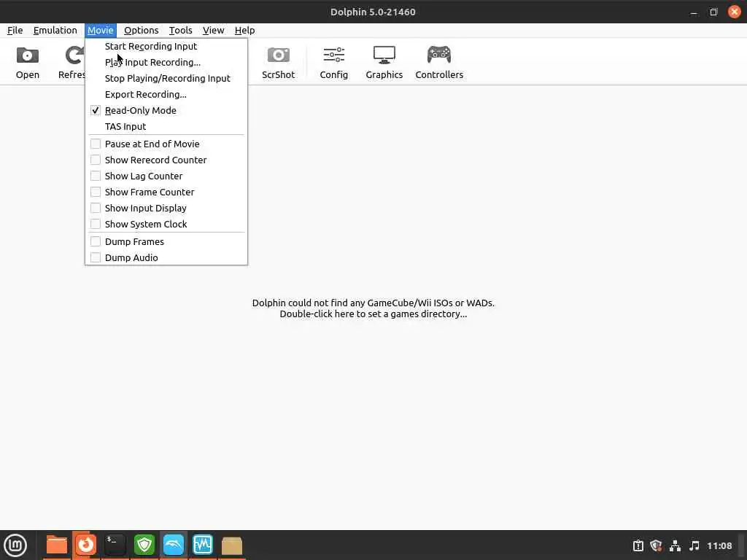
Task: Click the clipboard notification tray icon
Action: tap(638, 545)
